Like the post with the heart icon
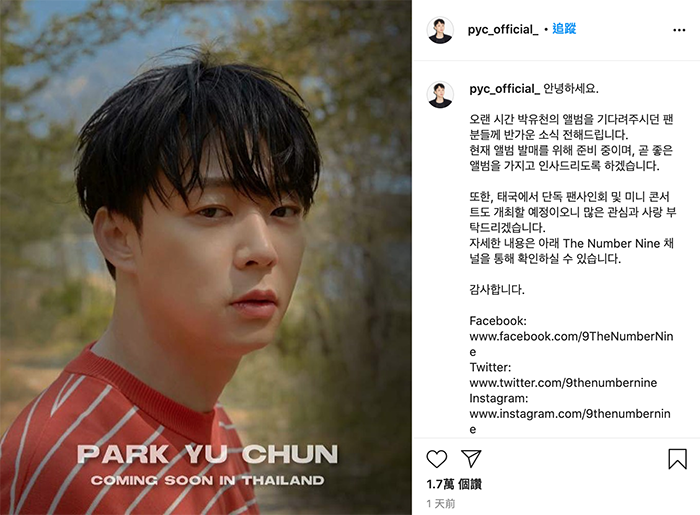The width and height of the screenshot is (700, 515). point(437,459)
